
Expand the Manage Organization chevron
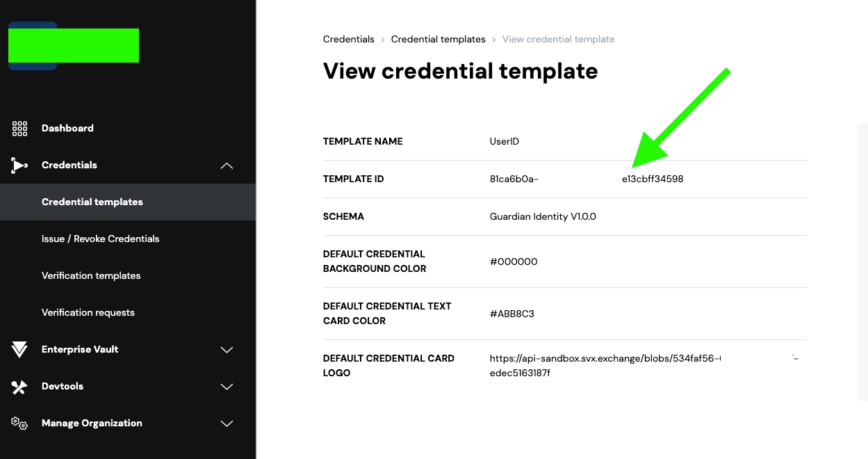(x=227, y=424)
